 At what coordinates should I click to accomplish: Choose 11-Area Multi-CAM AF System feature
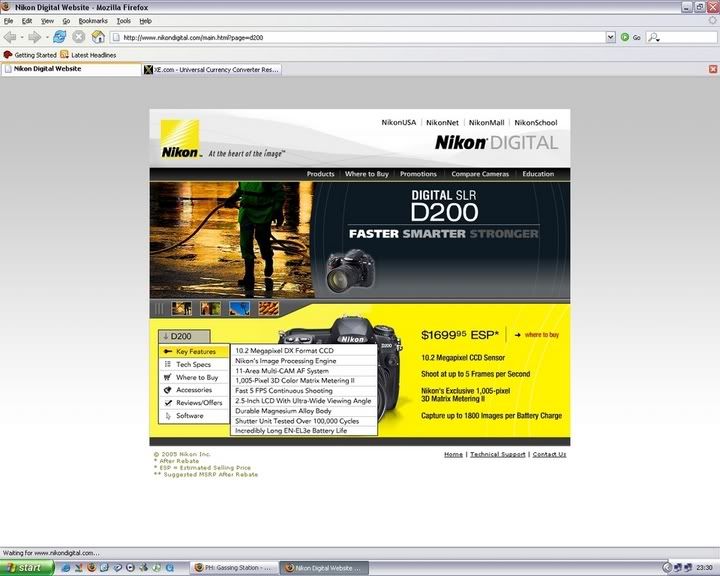(x=304, y=371)
